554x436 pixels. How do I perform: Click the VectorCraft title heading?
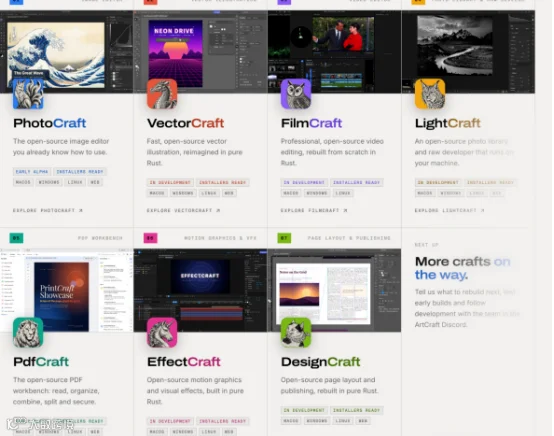(x=185, y=123)
